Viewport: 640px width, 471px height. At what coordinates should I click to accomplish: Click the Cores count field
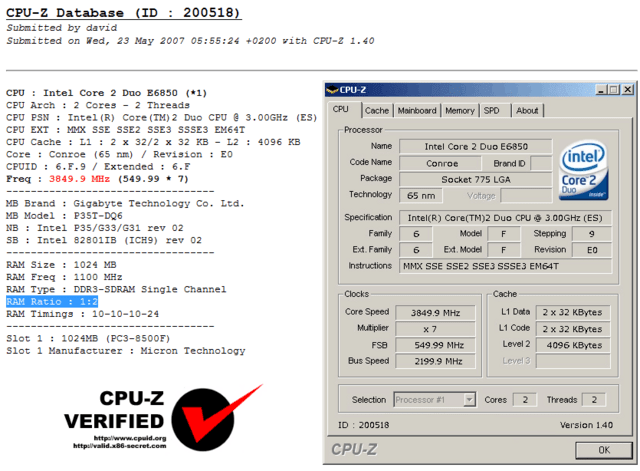tap(525, 400)
